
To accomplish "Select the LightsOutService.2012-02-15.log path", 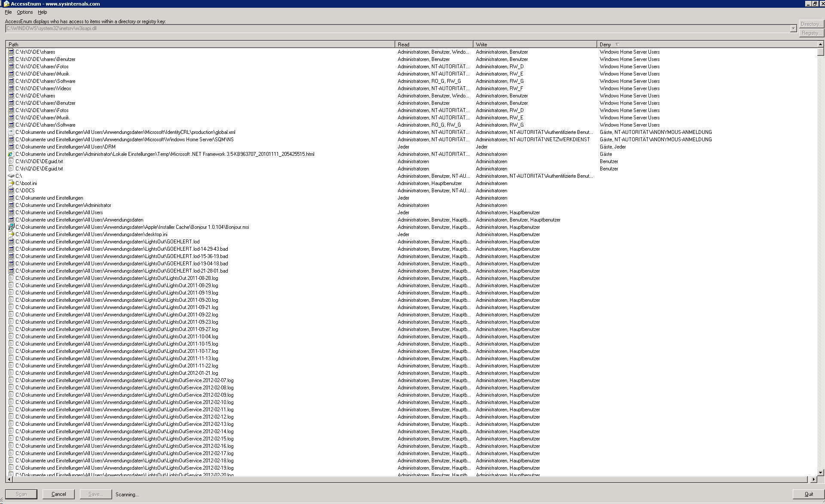I will point(125,439).
